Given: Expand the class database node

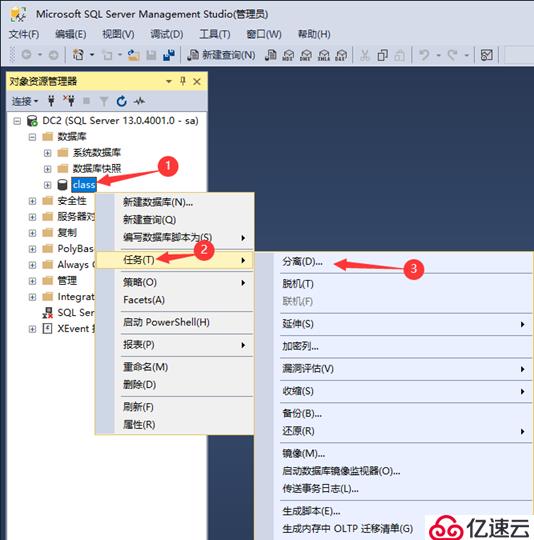Looking at the screenshot, I should click(48, 185).
